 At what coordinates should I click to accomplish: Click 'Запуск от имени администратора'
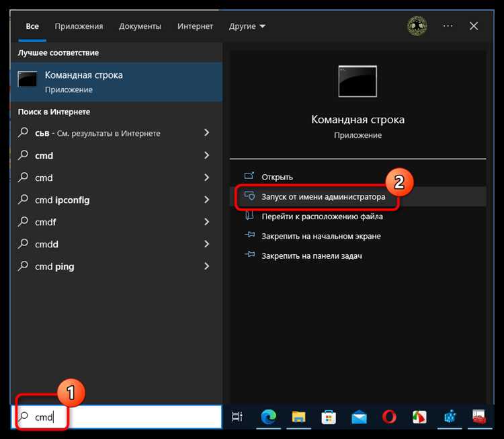(323, 197)
